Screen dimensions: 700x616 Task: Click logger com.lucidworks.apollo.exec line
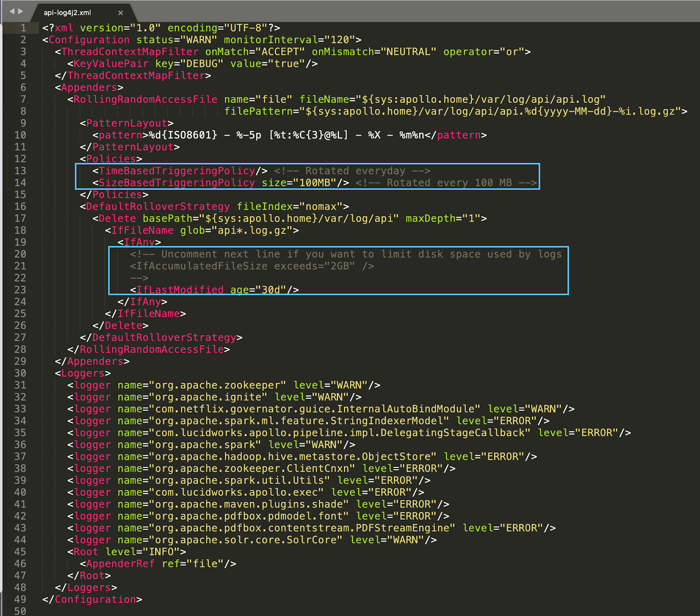coord(246,492)
